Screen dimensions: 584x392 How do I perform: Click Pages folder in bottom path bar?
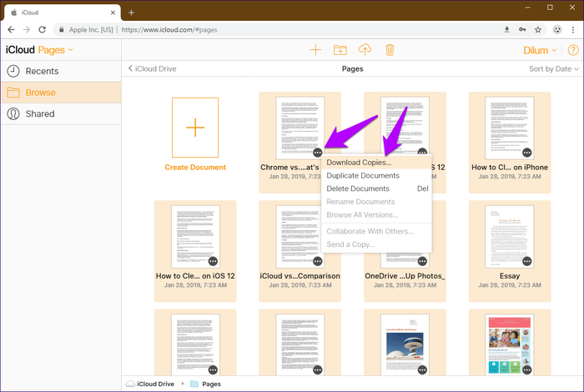point(205,384)
